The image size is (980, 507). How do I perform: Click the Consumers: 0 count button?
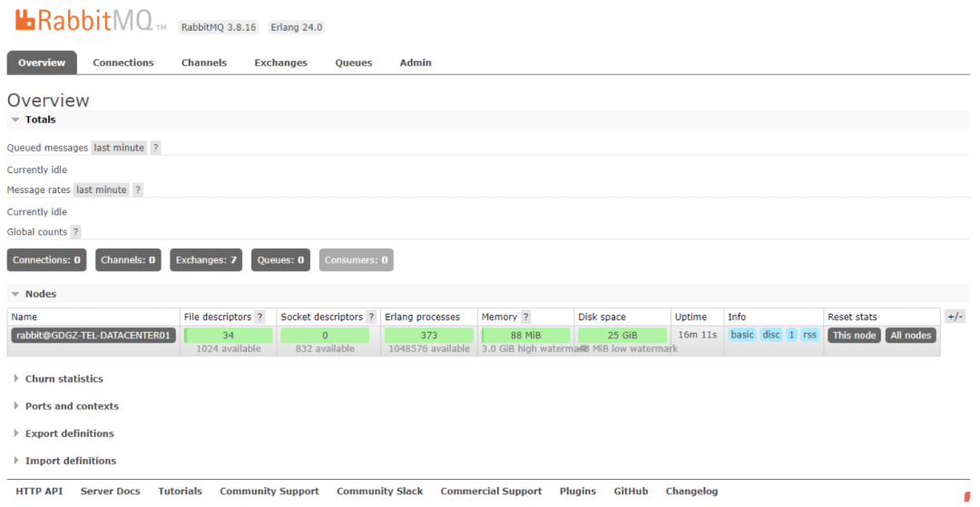357,259
